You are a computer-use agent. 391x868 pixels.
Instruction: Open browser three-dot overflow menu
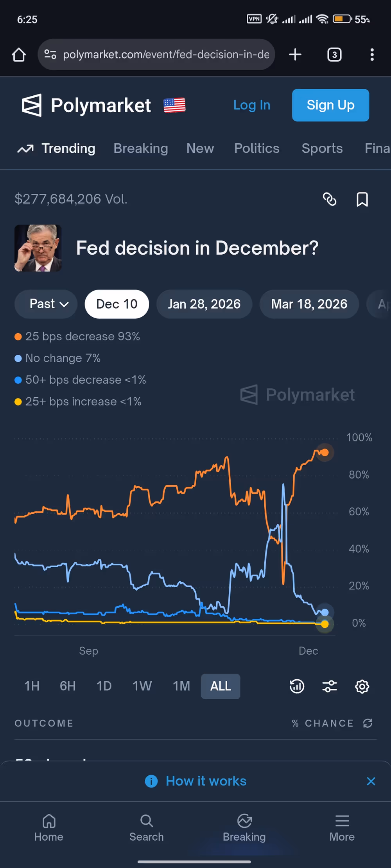372,55
